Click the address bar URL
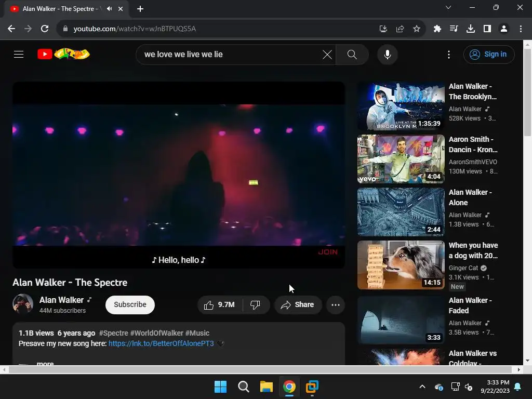Image resolution: width=532 pixels, height=399 pixels. (135, 29)
